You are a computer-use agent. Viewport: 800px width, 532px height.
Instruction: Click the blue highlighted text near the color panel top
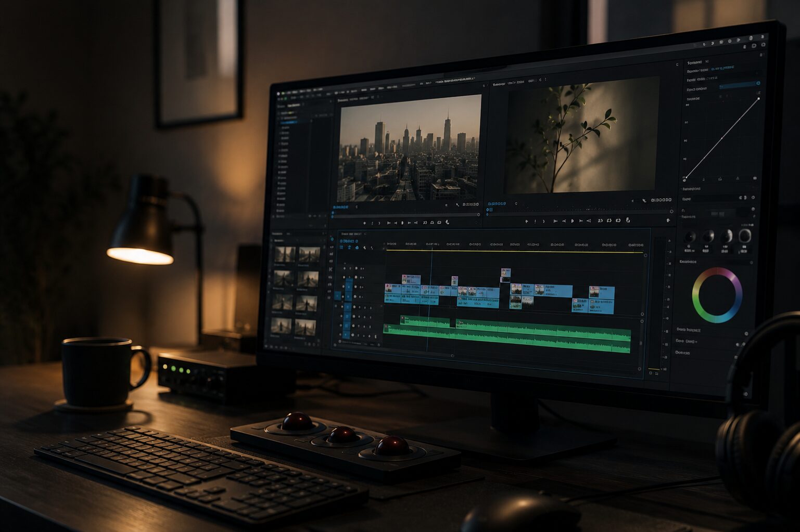[723, 68]
